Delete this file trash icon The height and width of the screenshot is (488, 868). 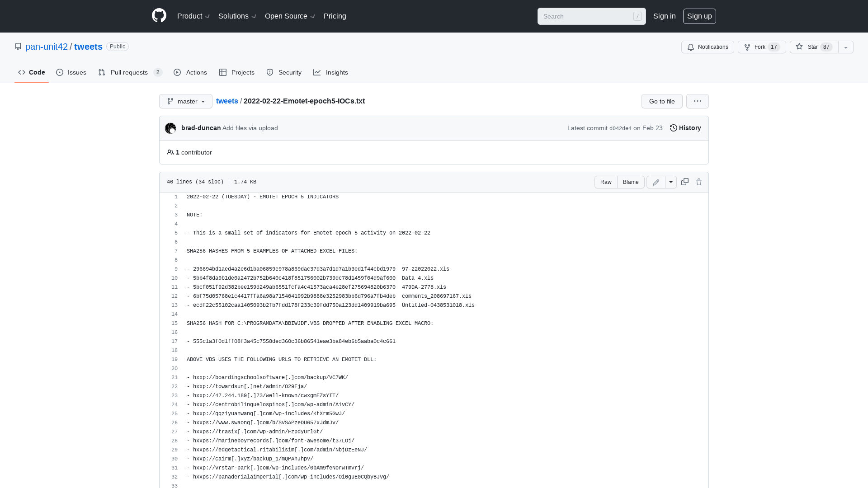[699, 182]
